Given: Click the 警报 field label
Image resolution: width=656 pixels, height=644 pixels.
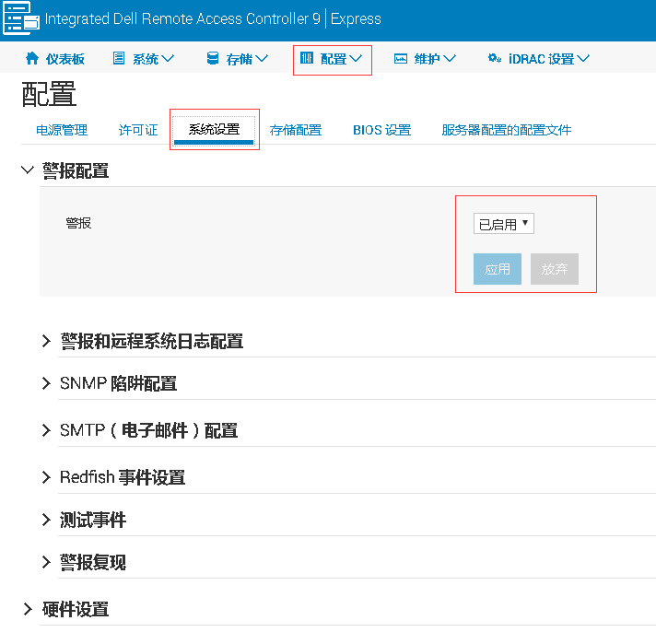Looking at the screenshot, I should click(x=78, y=223).
